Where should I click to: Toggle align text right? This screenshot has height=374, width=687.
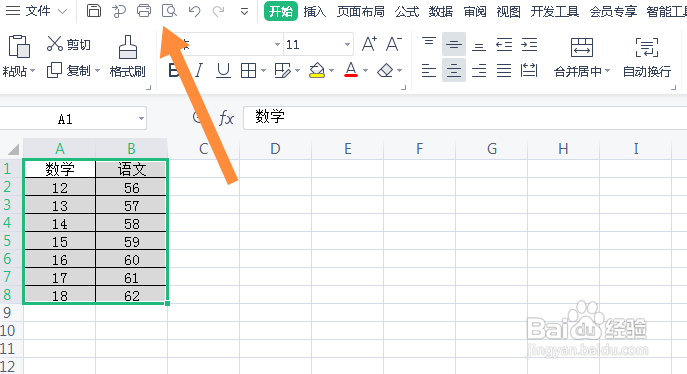pos(479,70)
